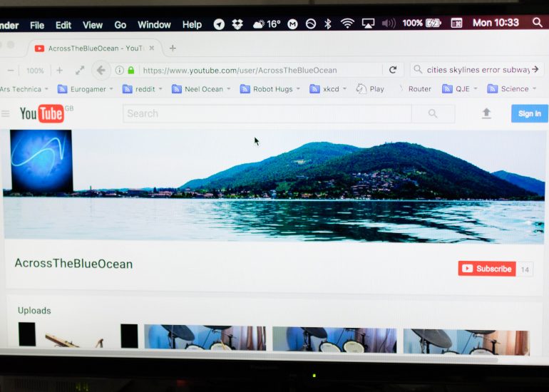Expand the xkcd bookmark folder

click(328, 89)
